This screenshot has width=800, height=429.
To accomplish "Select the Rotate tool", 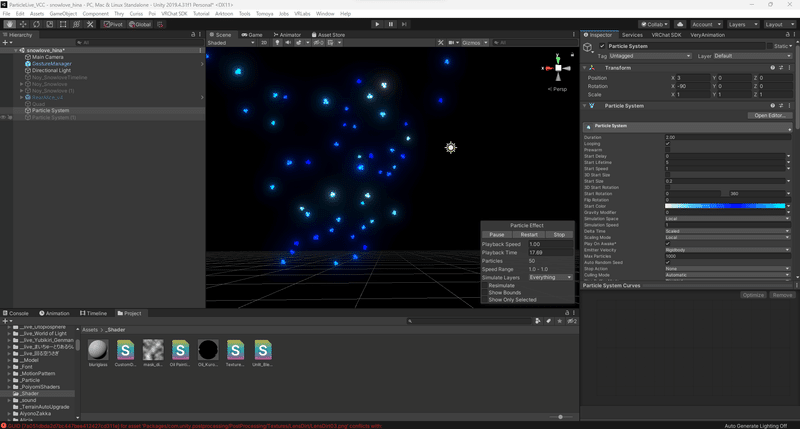I will [36, 24].
